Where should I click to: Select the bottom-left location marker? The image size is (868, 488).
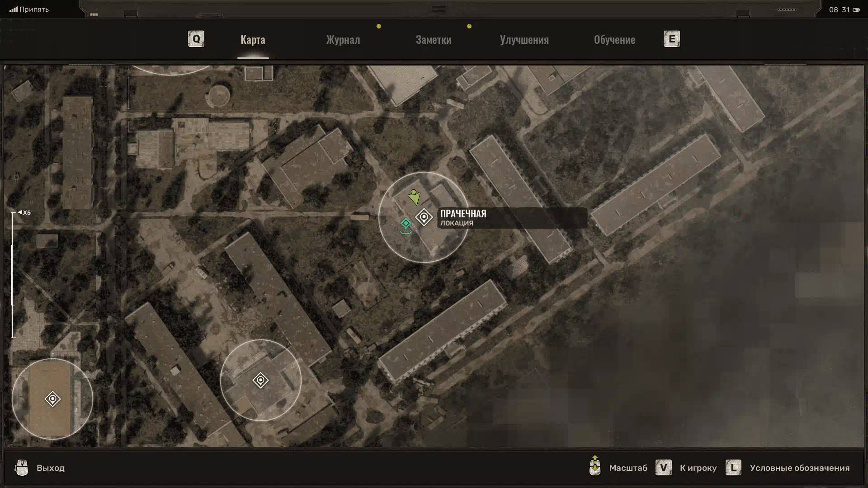[52, 399]
